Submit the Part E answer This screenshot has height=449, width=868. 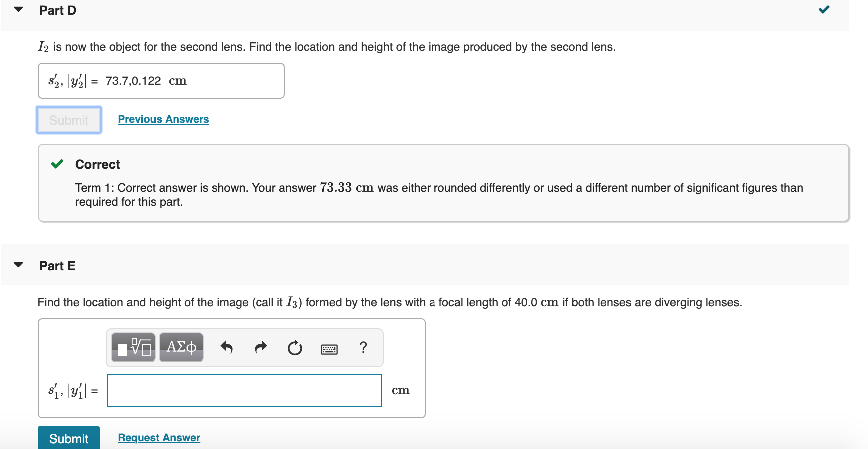tap(68, 438)
